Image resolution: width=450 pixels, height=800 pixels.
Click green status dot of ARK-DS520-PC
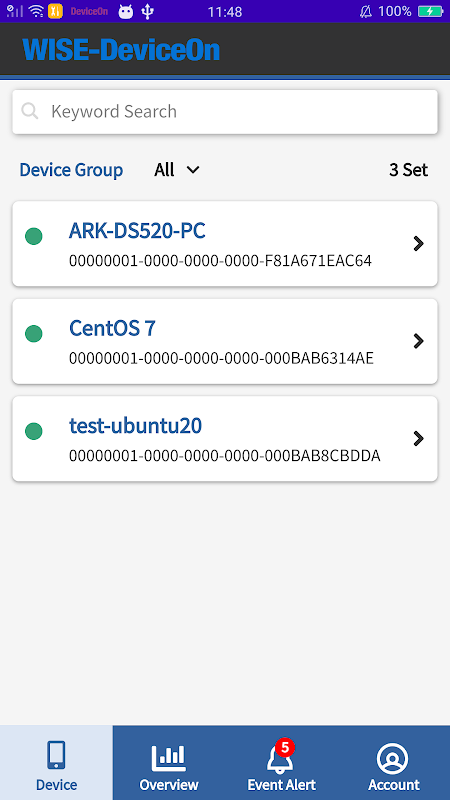pos(34,236)
